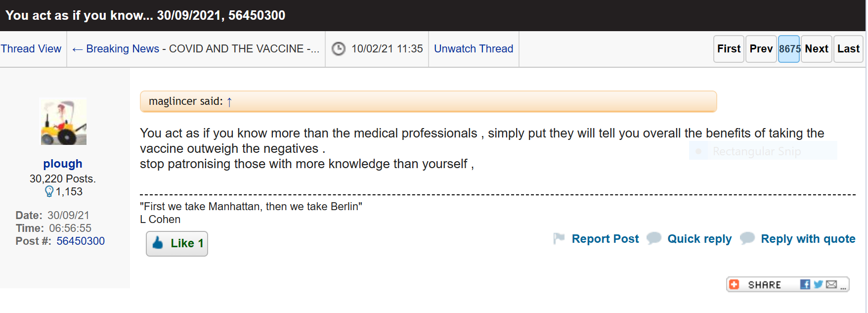Screen dimensions: 868x313
Task: Go to Next page
Action: click(x=817, y=49)
